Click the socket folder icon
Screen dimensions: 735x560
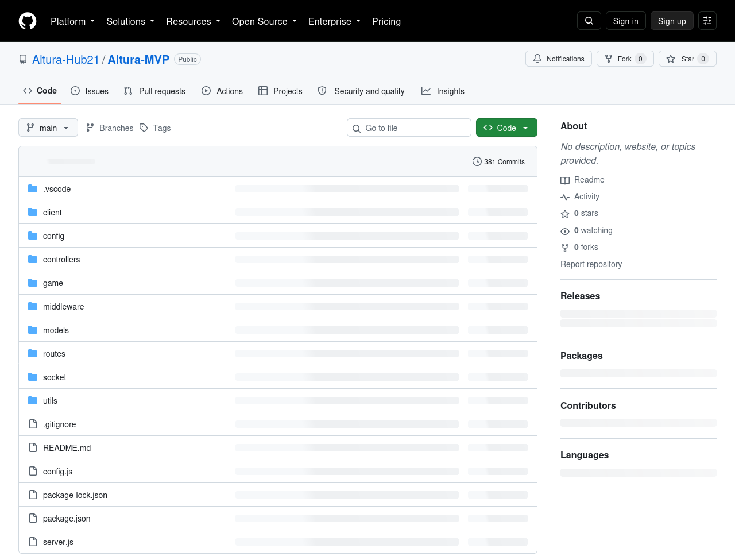point(33,377)
